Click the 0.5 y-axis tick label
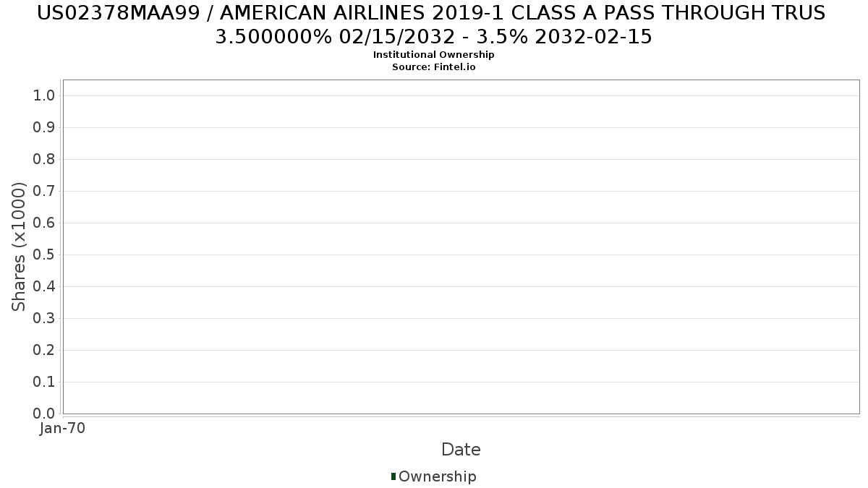Image resolution: width=868 pixels, height=488 pixels. pyautogui.click(x=45, y=254)
